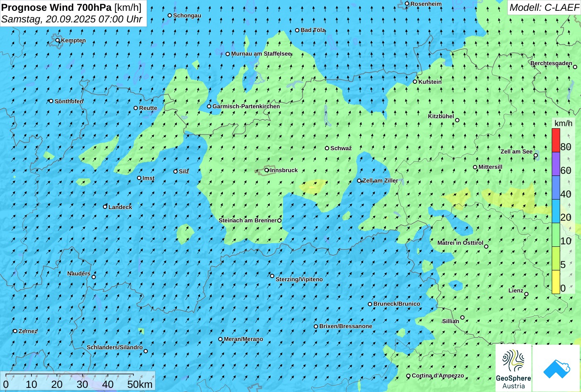Screen dimensions: 581x392
Task: Click the Zernez city marker
Action: [15, 331]
